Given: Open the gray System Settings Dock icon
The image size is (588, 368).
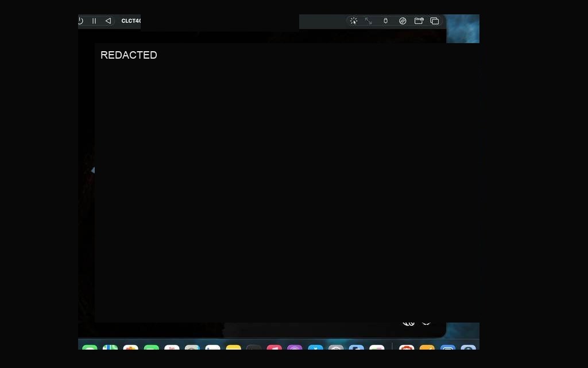Looking at the screenshot, I should [336, 347].
